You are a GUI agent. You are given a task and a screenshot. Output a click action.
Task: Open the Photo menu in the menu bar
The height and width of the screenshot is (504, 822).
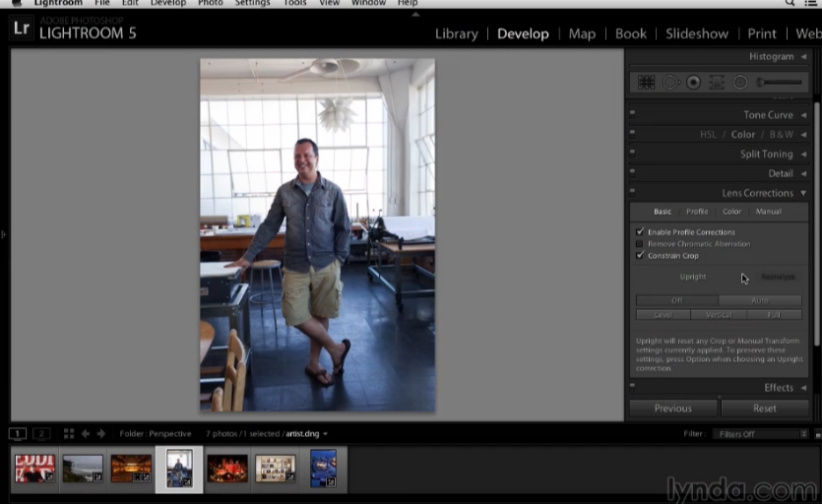(211, 3)
